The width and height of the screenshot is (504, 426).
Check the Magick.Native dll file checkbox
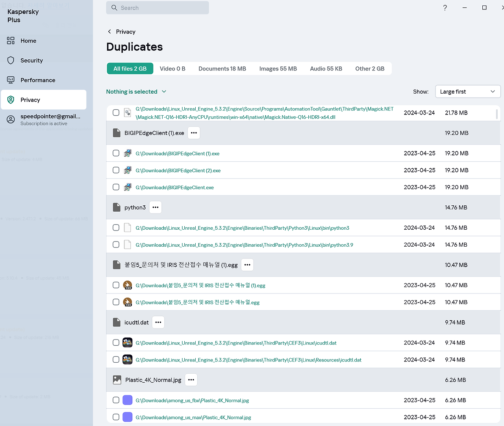point(116,112)
